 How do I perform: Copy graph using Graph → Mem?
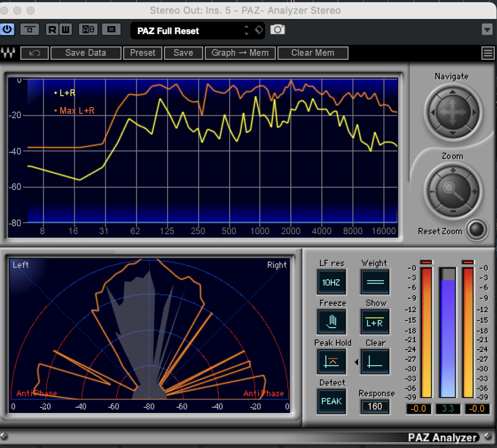(240, 53)
